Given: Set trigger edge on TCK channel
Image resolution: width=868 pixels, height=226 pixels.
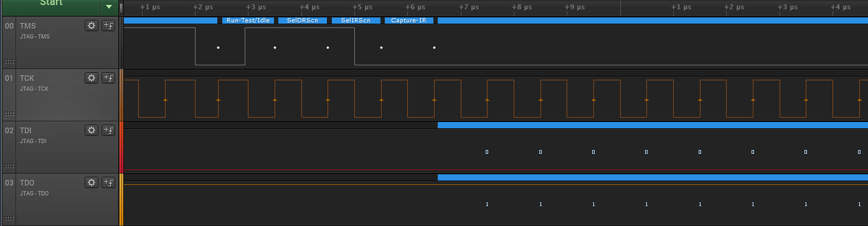Looking at the screenshot, I should pyautogui.click(x=108, y=78).
